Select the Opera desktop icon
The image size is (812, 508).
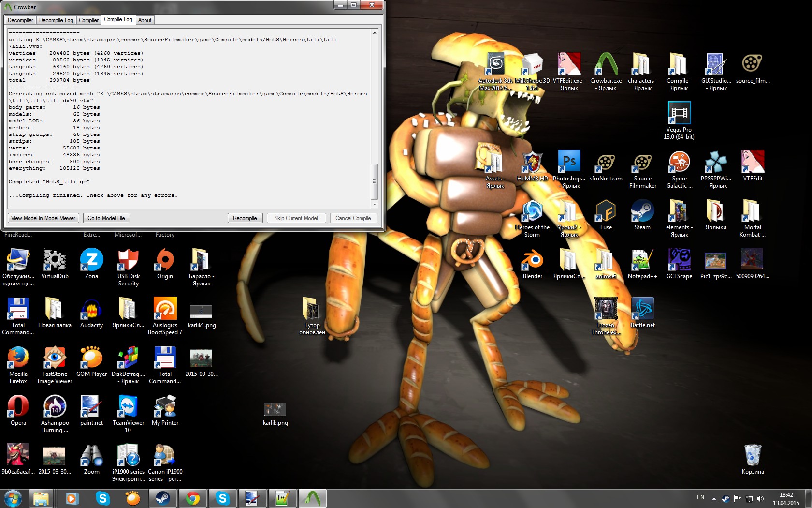point(18,410)
